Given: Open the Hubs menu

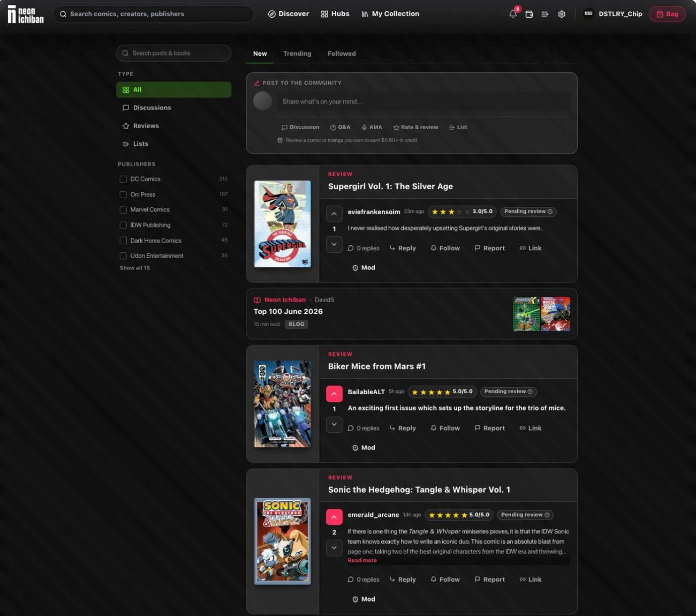Looking at the screenshot, I should pyautogui.click(x=335, y=14).
